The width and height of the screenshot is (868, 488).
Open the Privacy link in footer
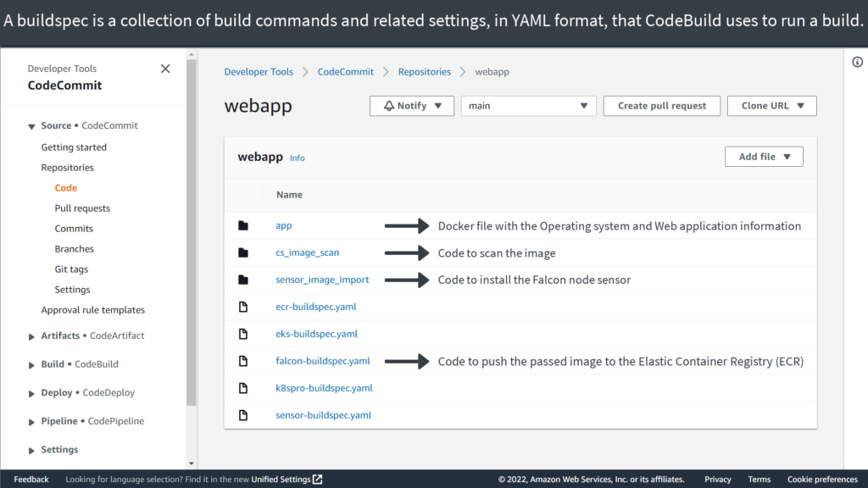[x=718, y=480]
